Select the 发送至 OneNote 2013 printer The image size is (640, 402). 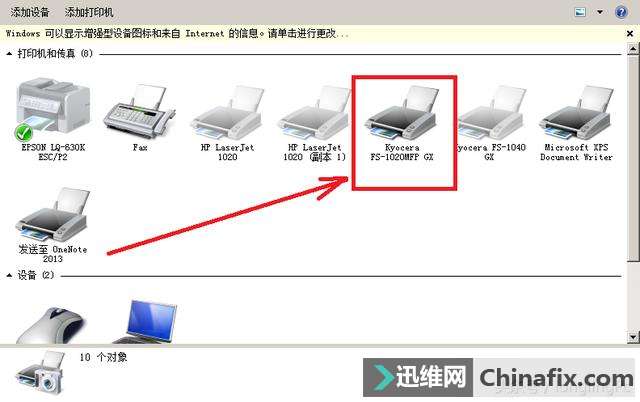click(x=53, y=224)
